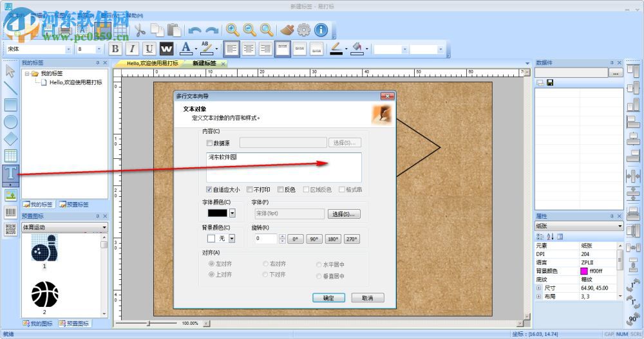The height and width of the screenshot is (339, 644).
Task: Expand the 尺寸 property row
Action: point(539,288)
